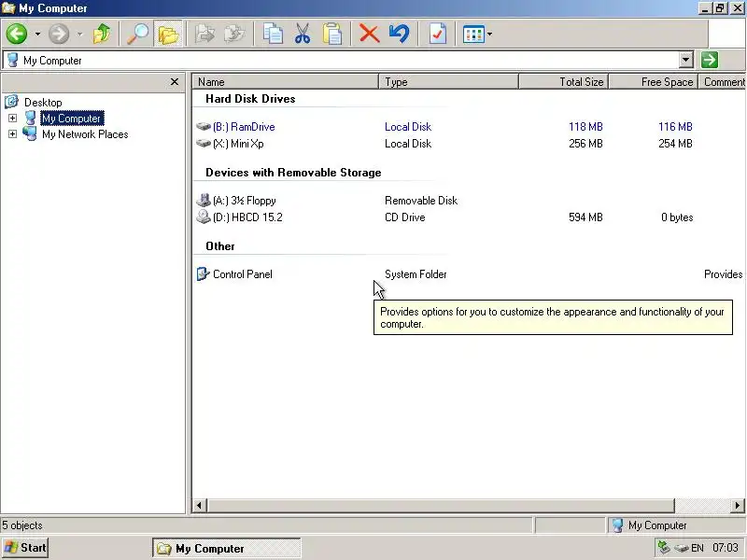Select the (X:) Mini Xp entry
Image resolution: width=747 pixels, height=560 pixels.
tap(238, 144)
